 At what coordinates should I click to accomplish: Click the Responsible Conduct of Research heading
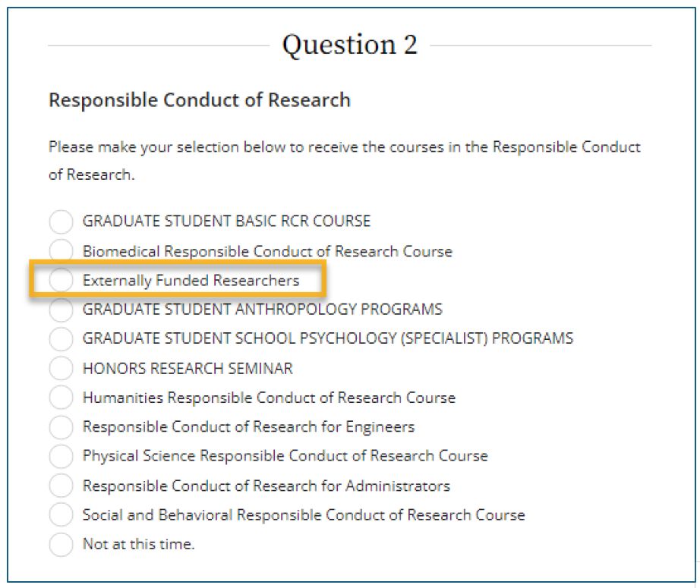point(199,99)
